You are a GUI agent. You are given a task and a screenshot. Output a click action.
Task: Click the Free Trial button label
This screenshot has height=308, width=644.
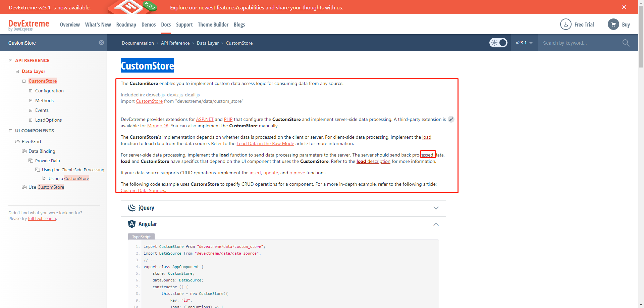584,25
